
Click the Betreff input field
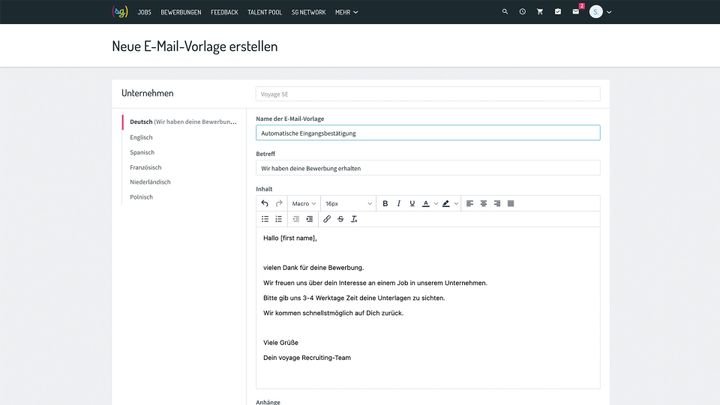coord(428,169)
